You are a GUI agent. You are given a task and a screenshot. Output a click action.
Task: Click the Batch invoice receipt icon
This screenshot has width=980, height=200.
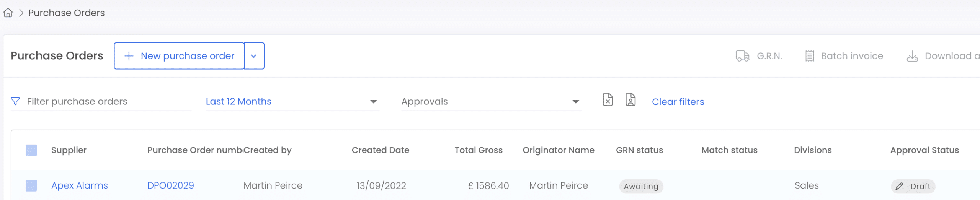[x=809, y=56]
